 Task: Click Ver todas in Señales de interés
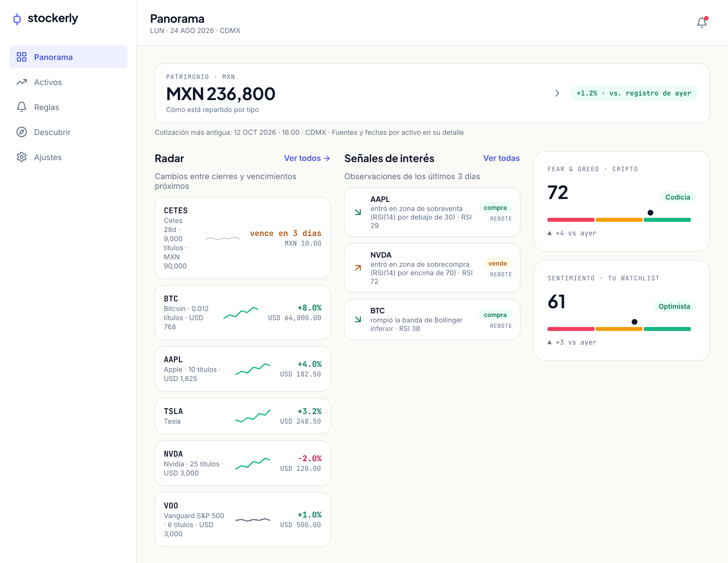(x=501, y=158)
